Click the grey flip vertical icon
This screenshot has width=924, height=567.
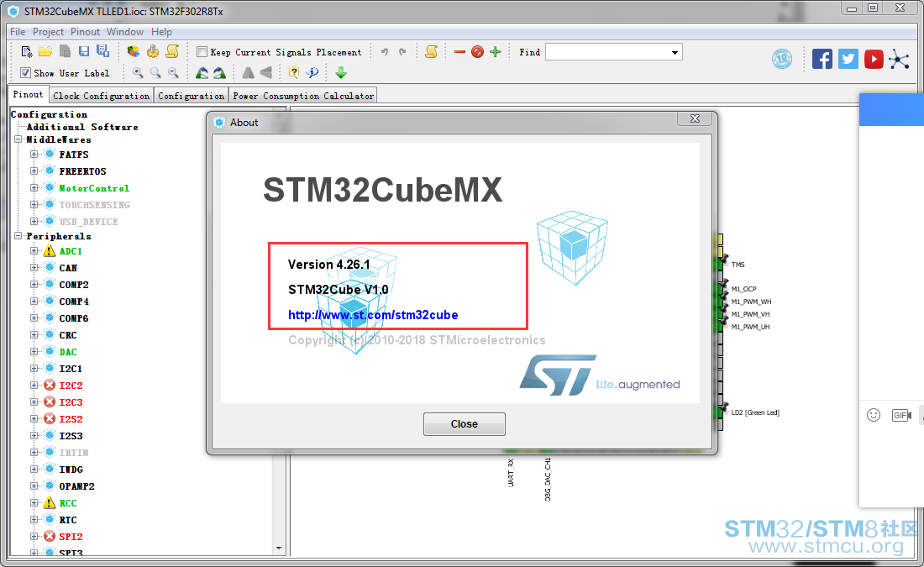tap(266, 72)
